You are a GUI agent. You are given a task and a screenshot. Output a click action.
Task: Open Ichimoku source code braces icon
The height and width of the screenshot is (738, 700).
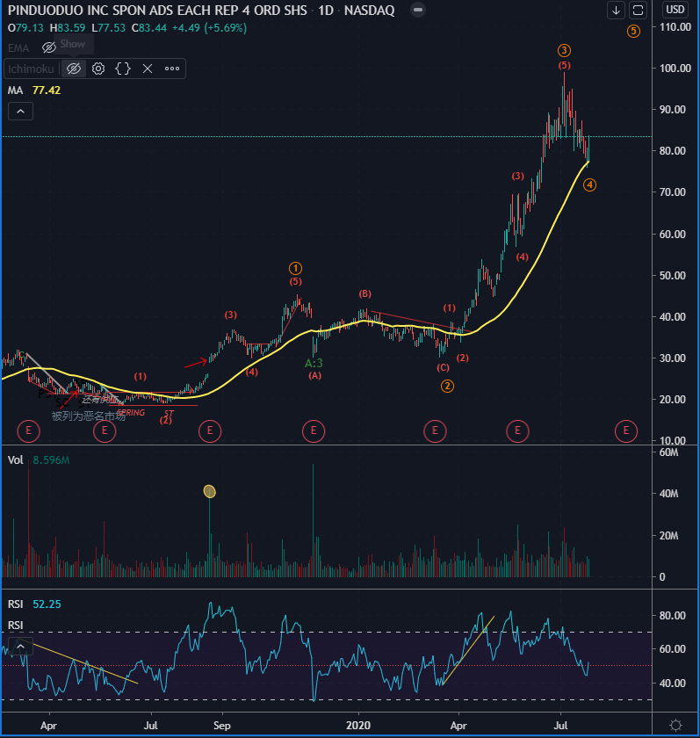pos(123,69)
